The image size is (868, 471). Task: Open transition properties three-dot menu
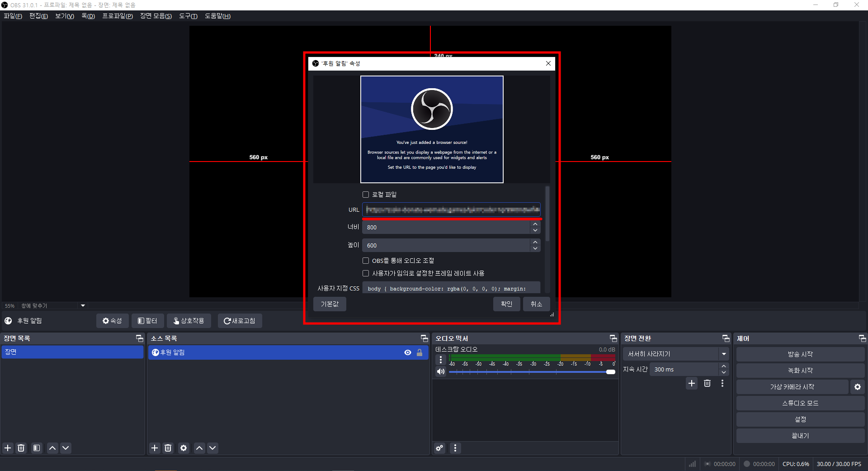pos(722,383)
